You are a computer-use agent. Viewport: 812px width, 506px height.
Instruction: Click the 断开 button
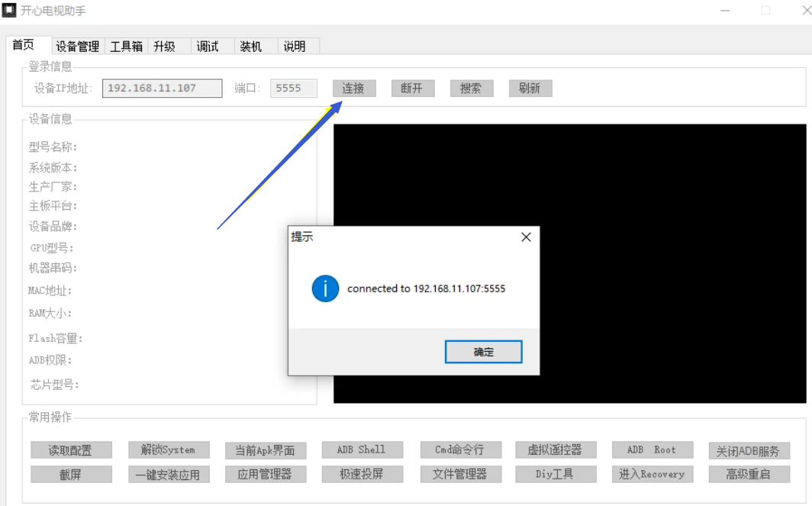click(413, 88)
